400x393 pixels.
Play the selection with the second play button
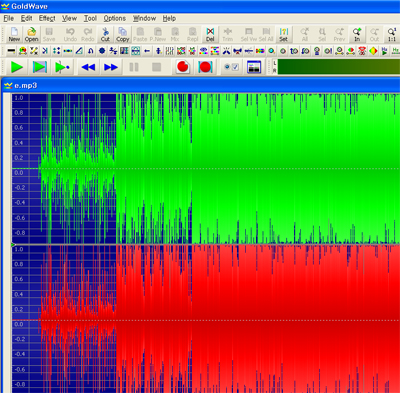click(40, 67)
